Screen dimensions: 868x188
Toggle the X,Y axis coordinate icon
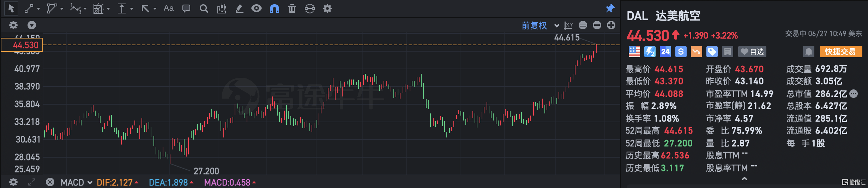pyautogui.click(x=568, y=25)
